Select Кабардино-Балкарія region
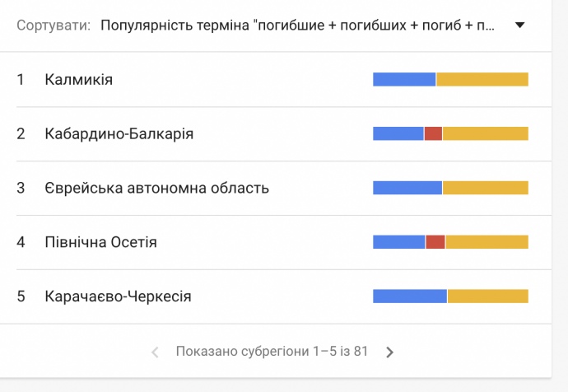568x392 pixels. [x=119, y=133]
